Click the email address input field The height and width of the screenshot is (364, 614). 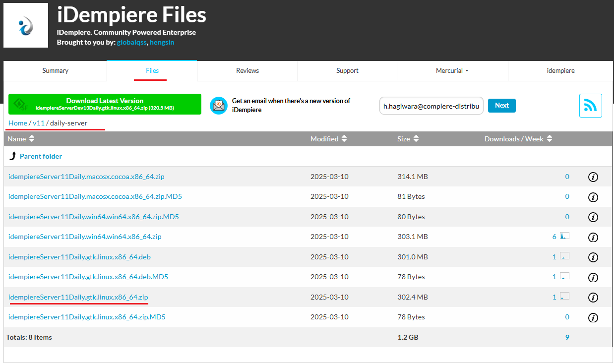(x=430, y=105)
